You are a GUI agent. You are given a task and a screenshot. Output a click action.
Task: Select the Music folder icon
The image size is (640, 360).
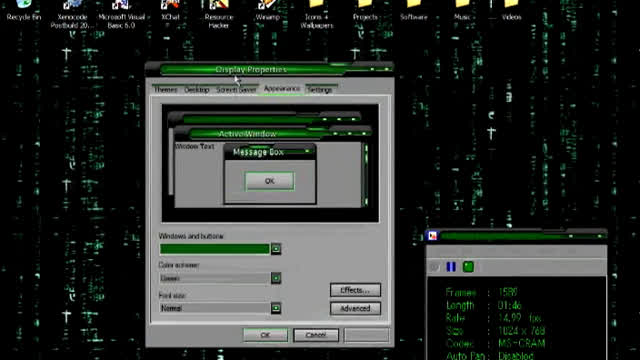click(462, 10)
